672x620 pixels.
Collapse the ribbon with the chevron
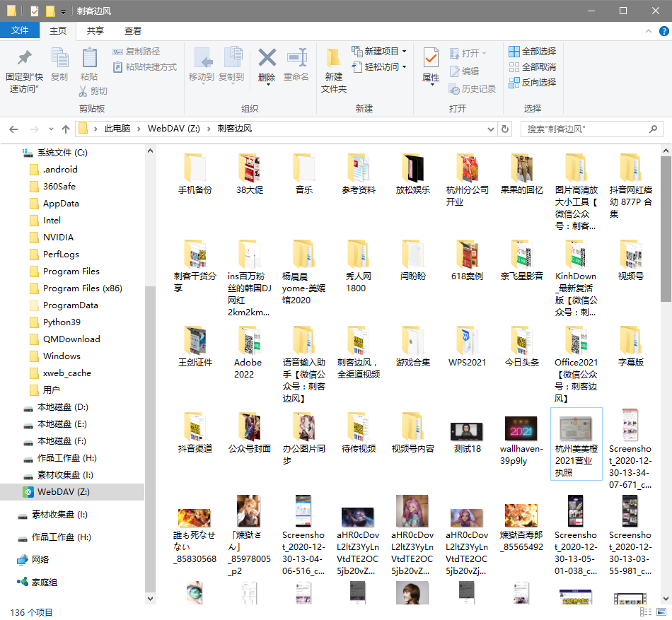pyautogui.click(x=649, y=31)
